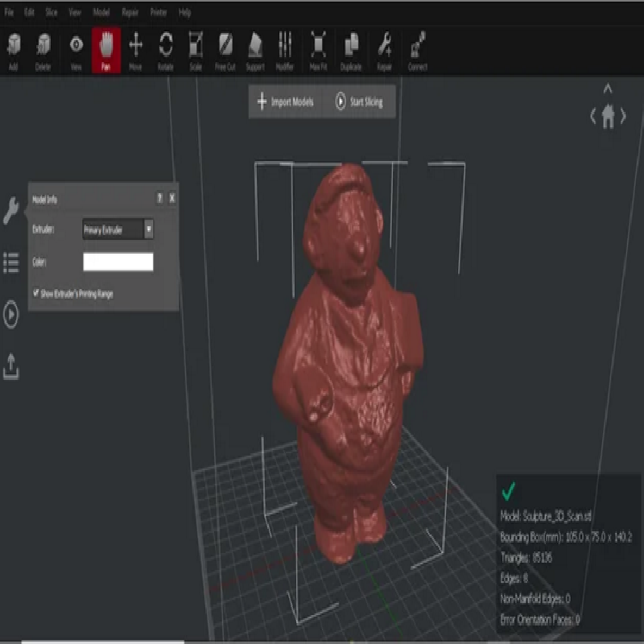The height and width of the screenshot is (644, 644).
Task: Click the up chevron above home icon
Action: 608,89
